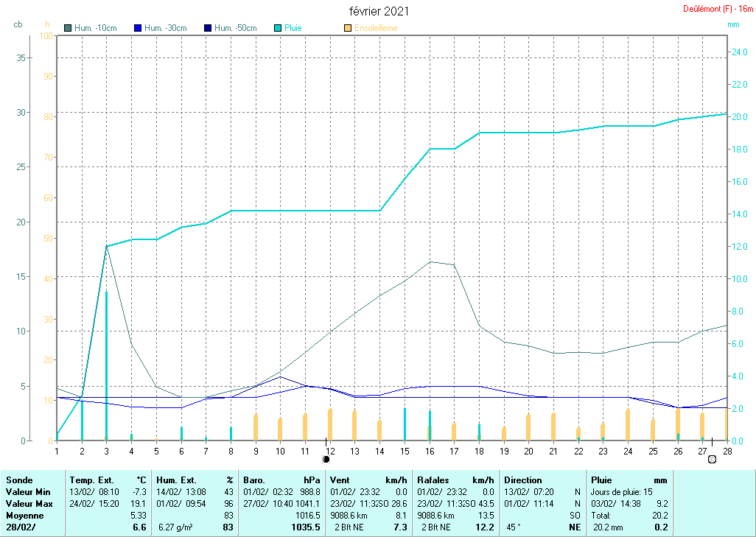Click the Hum. -10cm legend color square
This screenshot has width=756, height=537.
[69, 28]
